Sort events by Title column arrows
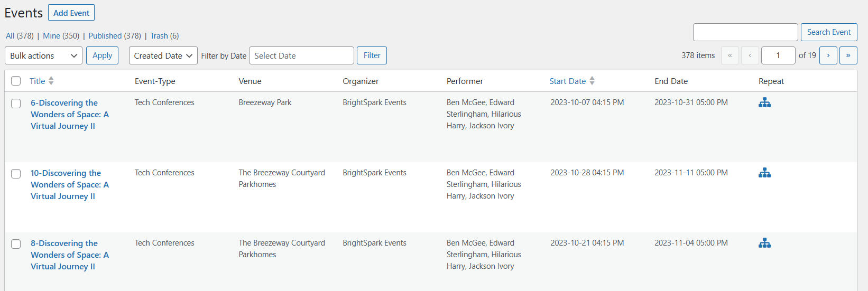The height and width of the screenshot is (291, 868). 51,81
